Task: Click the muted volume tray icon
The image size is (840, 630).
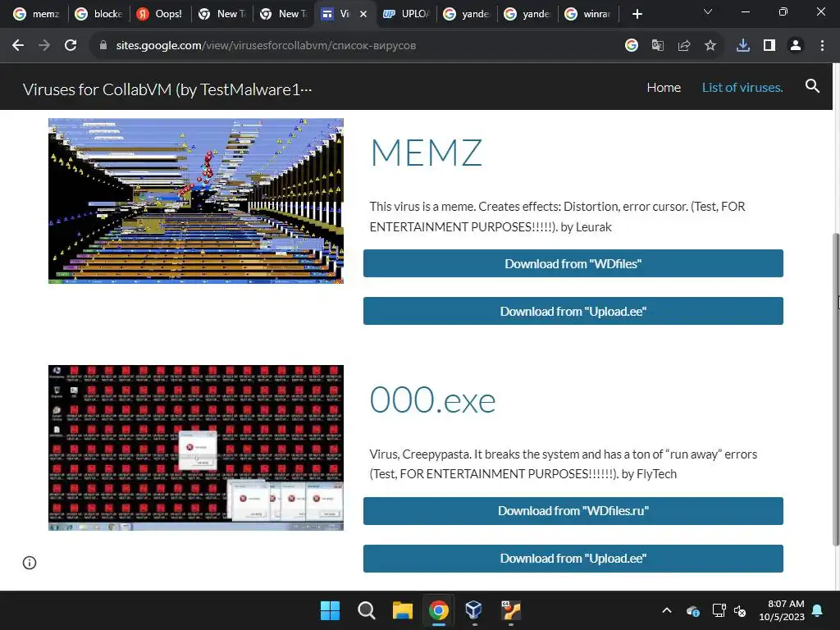Action: tap(740, 610)
